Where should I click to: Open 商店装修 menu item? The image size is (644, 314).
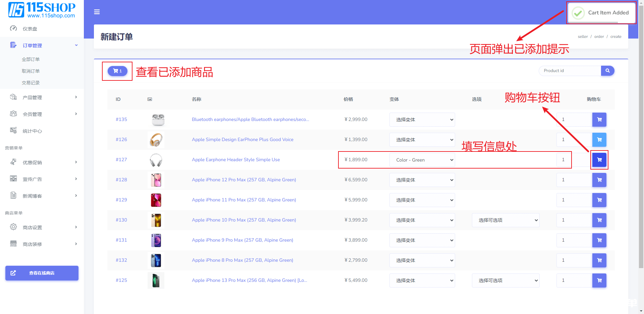click(32, 244)
